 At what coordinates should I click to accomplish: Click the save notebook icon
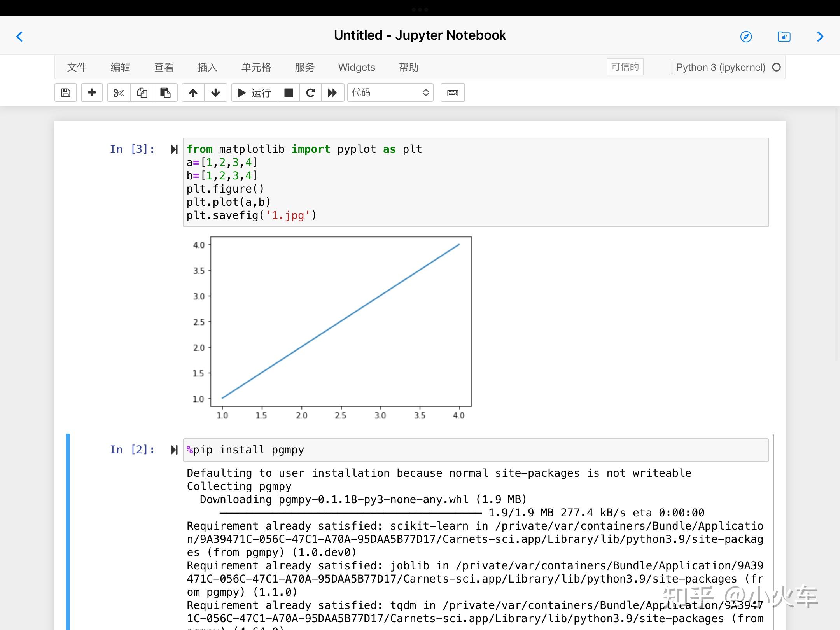[x=66, y=93]
